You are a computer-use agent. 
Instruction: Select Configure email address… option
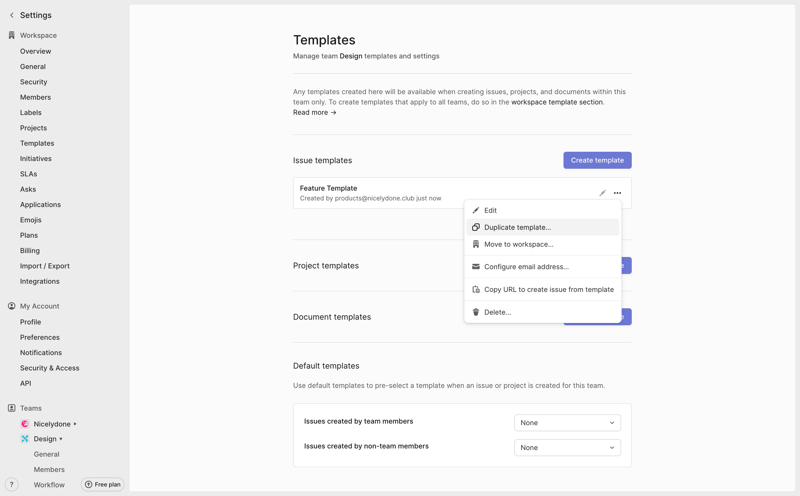(x=543, y=266)
